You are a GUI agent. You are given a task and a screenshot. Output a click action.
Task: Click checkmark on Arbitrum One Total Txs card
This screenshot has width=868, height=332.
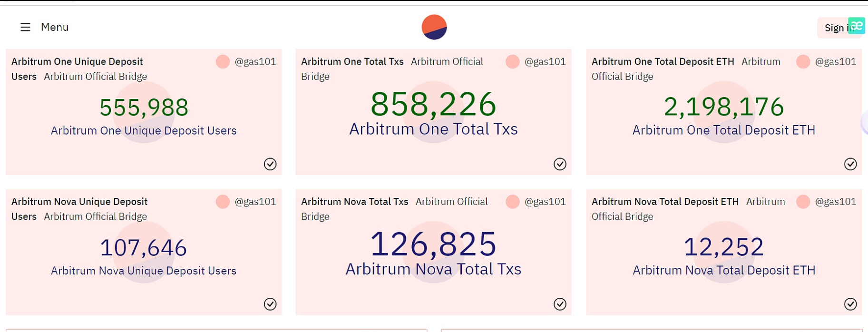pos(560,164)
